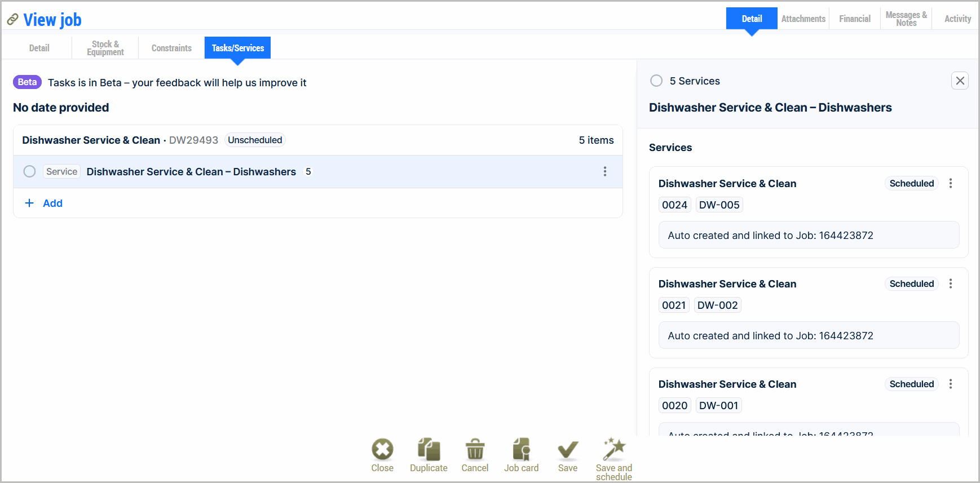Click the Scheduled badge on DW-005 card
Image resolution: width=980 pixels, height=483 pixels.
pos(912,183)
